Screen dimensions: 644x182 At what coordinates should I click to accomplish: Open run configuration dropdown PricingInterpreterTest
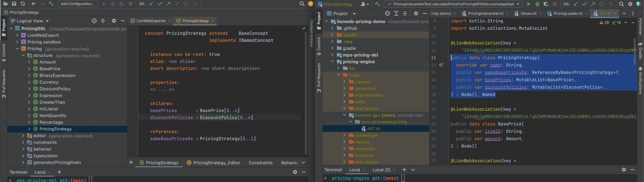453,4
